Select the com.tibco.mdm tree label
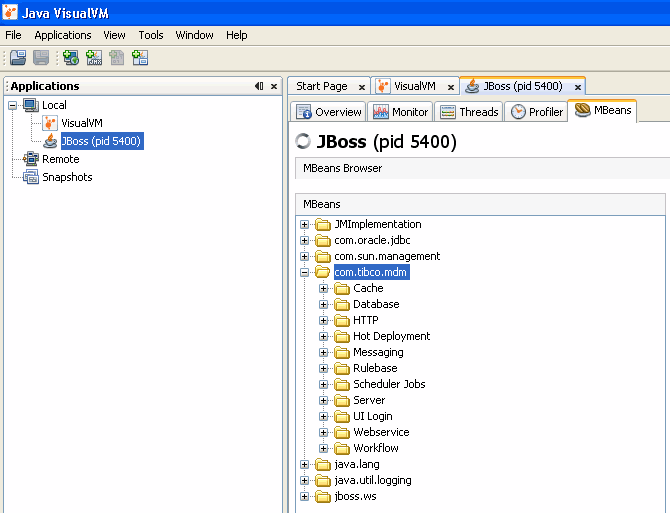Image resolution: width=670 pixels, height=513 pixels. tap(371, 273)
